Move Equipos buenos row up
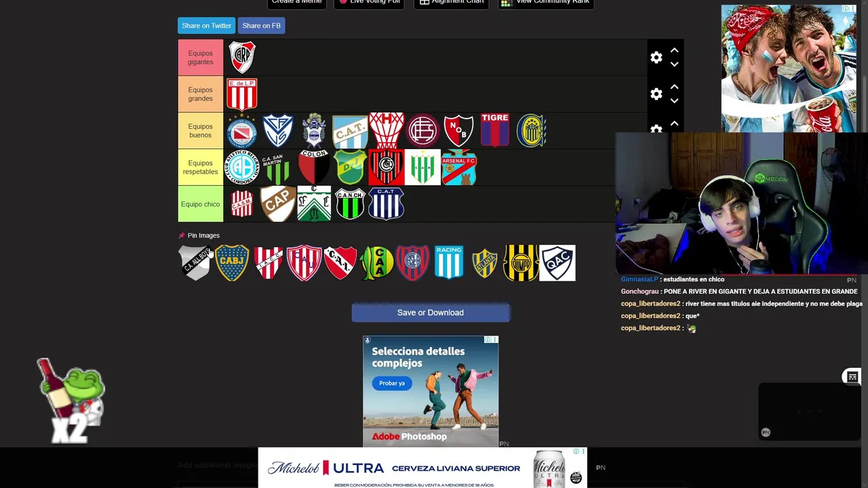Image resolution: width=868 pixels, height=488 pixels. coord(674,123)
